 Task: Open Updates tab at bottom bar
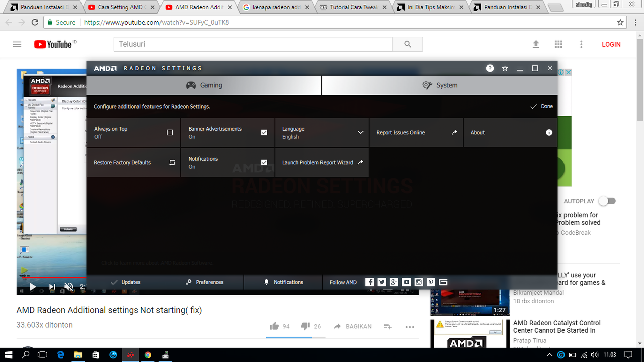pos(125,282)
